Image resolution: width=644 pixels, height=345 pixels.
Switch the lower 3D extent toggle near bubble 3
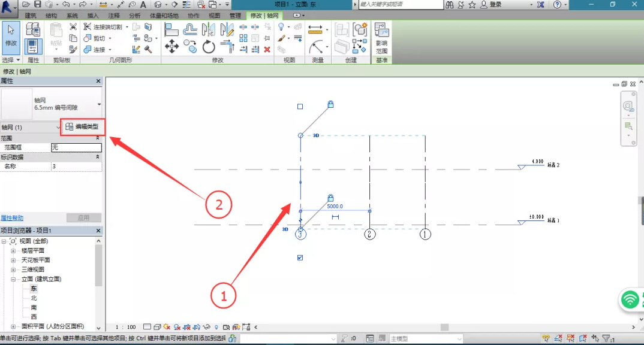click(285, 229)
